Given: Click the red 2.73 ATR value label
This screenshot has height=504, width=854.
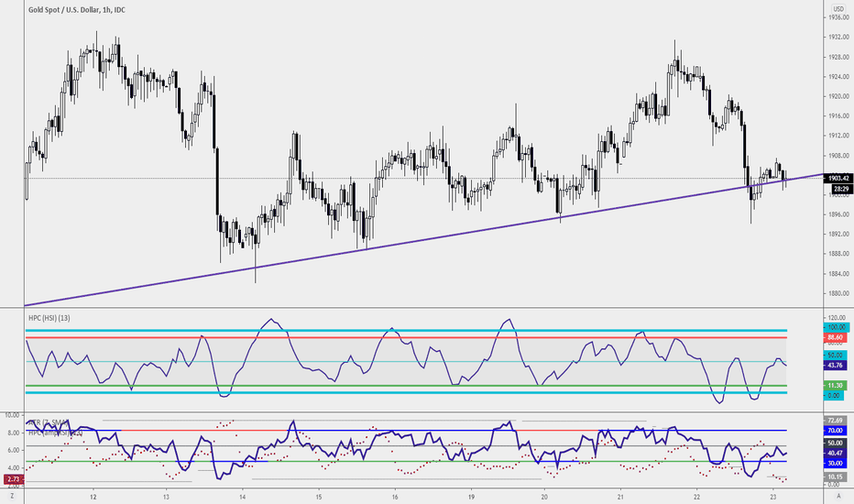Looking at the screenshot, I should click(13, 479).
